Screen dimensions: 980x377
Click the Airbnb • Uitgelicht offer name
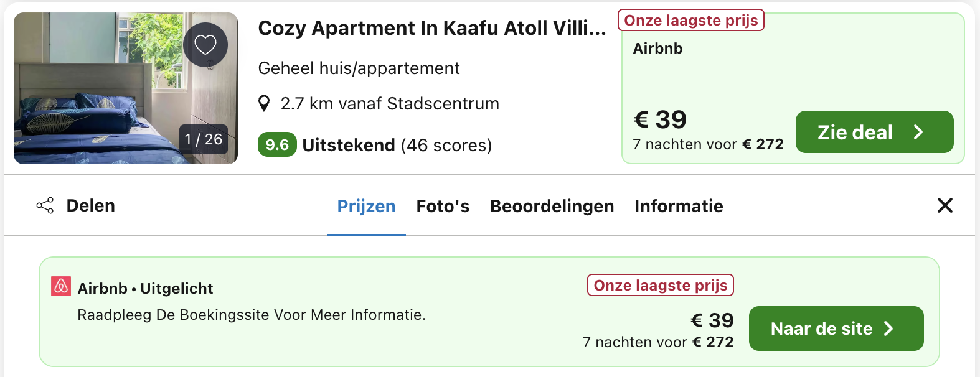click(x=145, y=289)
